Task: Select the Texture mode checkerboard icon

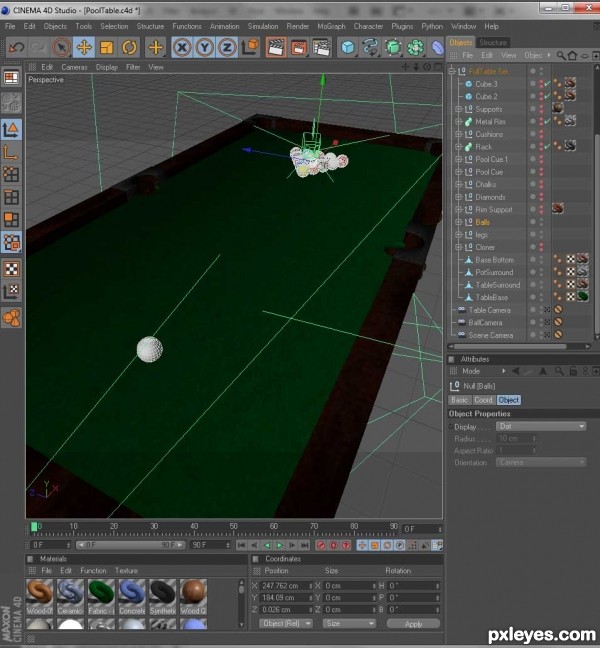Action: point(11,269)
